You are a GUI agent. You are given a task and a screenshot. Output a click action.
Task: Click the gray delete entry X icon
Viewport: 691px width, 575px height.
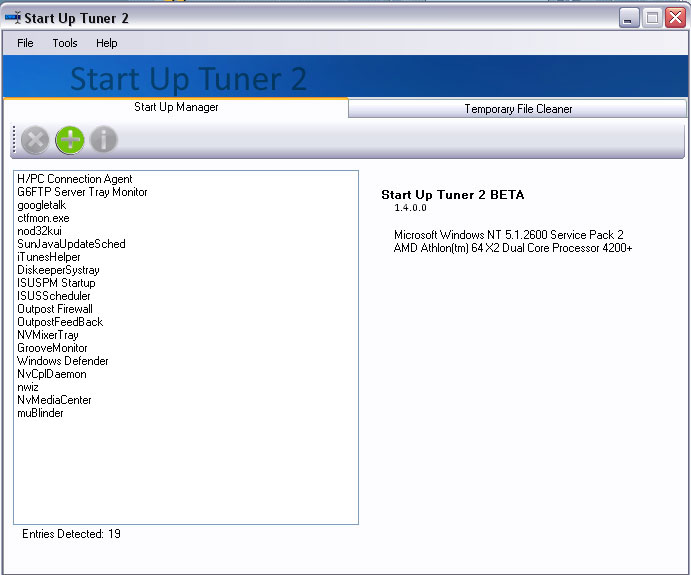click(x=35, y=140)
